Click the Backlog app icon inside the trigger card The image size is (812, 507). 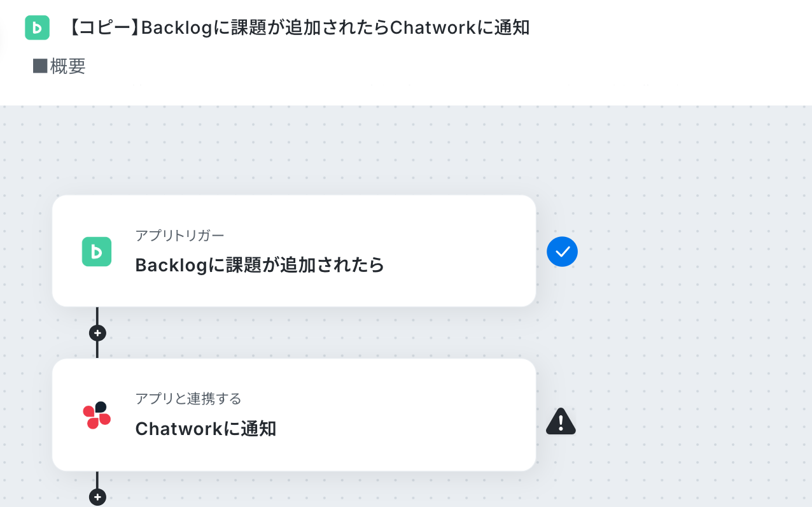click(97, 252)
